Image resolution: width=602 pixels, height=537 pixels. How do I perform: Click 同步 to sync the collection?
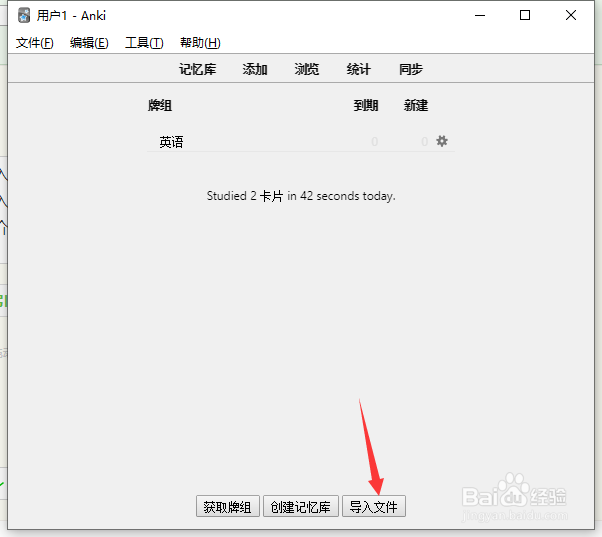point(411,69)
